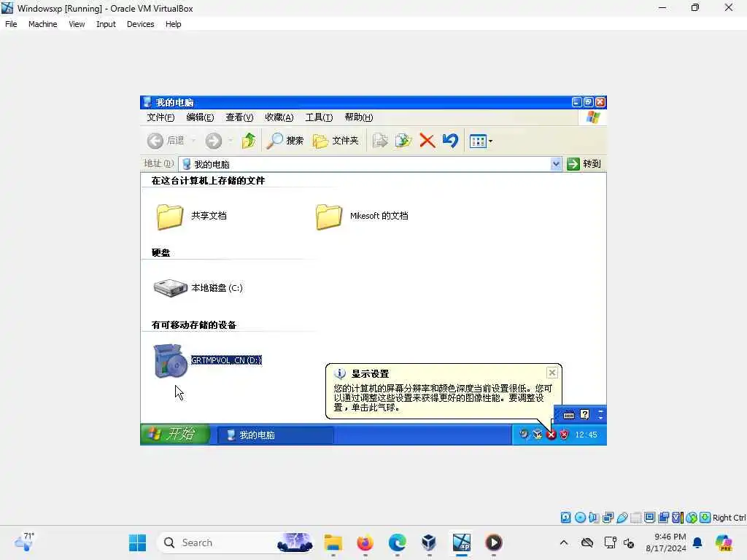
Task: Open the Windows XP flag logo throbber
Action: (x=592, y=117)
